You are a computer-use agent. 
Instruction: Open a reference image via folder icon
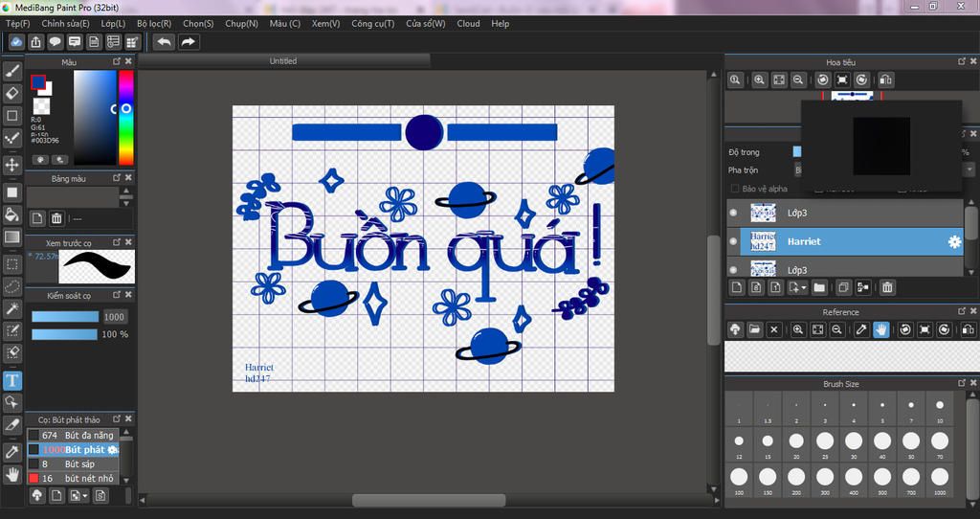tap(755, 329)
